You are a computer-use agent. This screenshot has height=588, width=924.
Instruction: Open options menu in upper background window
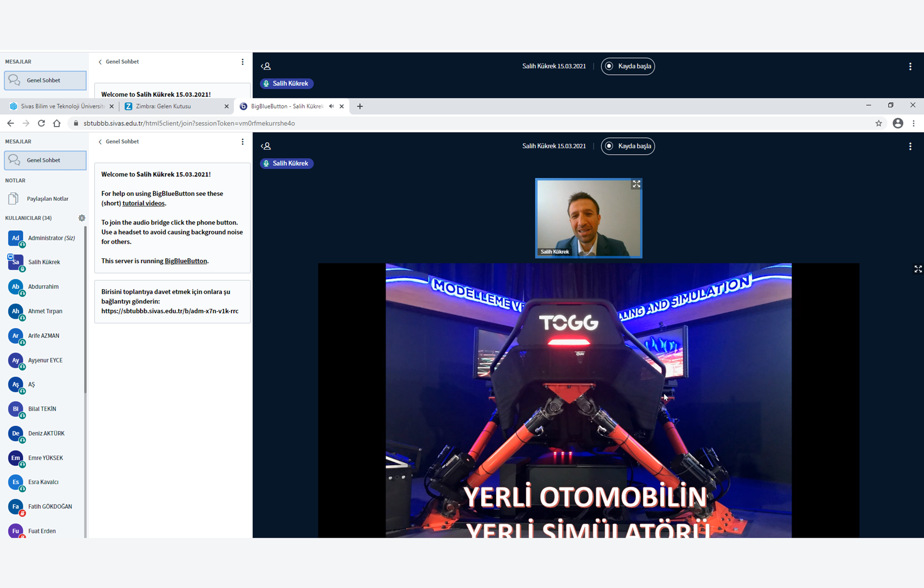(x=910, y=66)
